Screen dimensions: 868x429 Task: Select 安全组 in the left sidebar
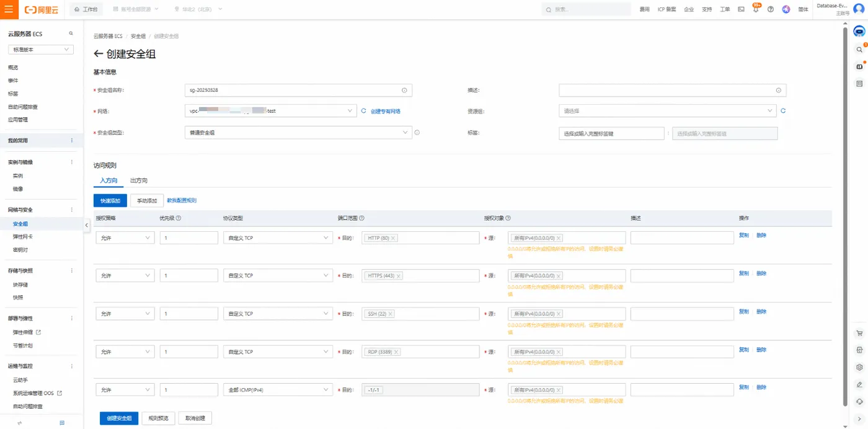point(20,224)
